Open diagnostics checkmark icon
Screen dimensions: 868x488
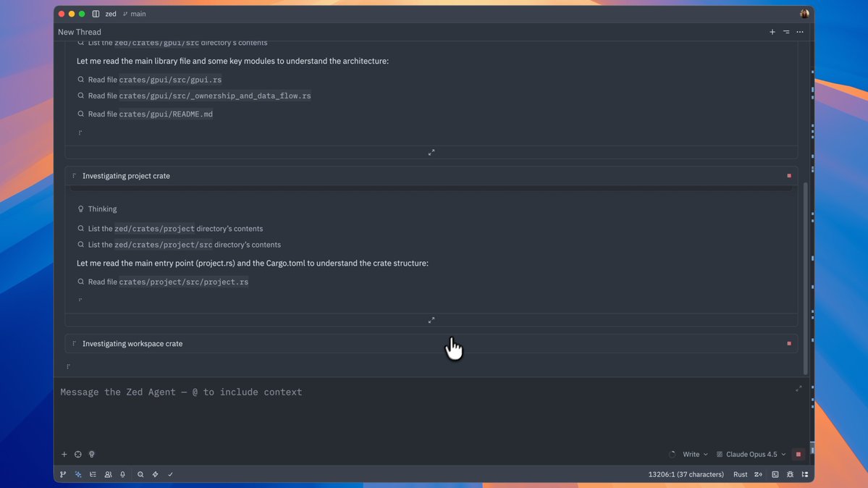pyautogui.click(x=171, y=475)
